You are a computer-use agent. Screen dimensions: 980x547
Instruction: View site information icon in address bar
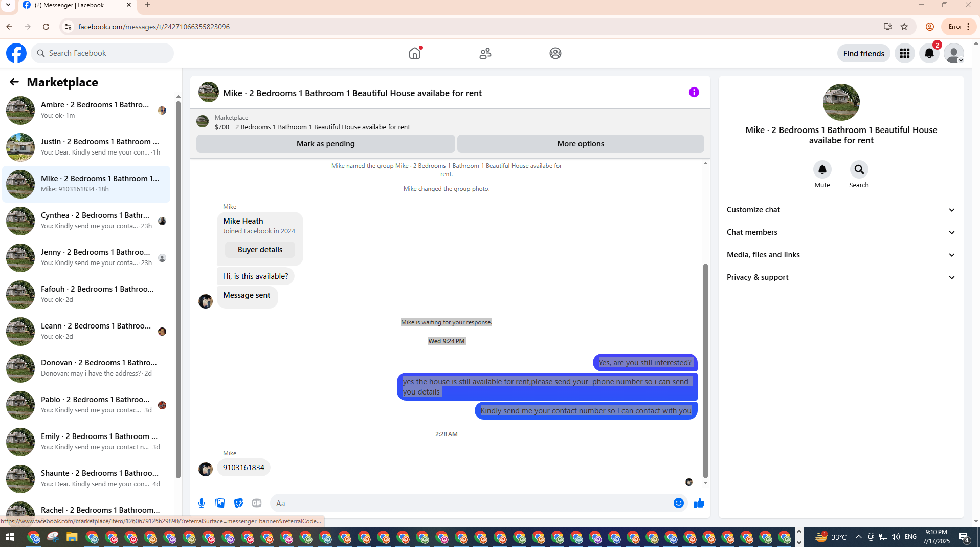[x=68, y=27]
